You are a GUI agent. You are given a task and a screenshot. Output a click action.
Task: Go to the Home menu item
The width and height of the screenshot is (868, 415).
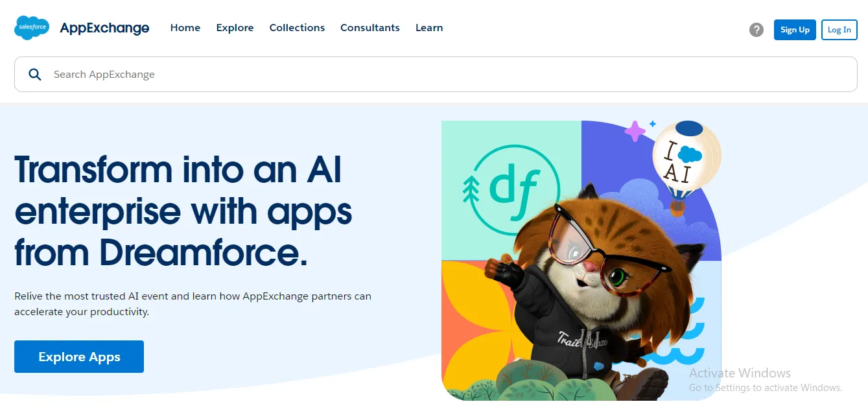(185, 28)
